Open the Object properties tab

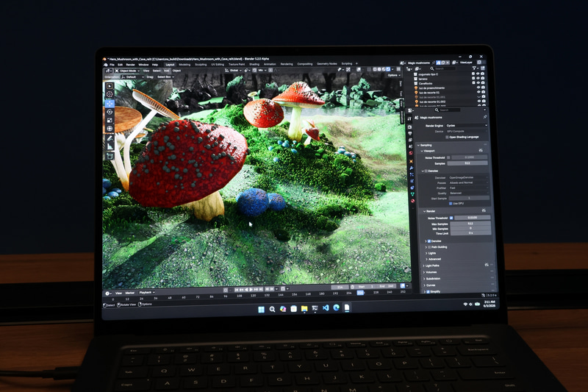coord(411,161)
